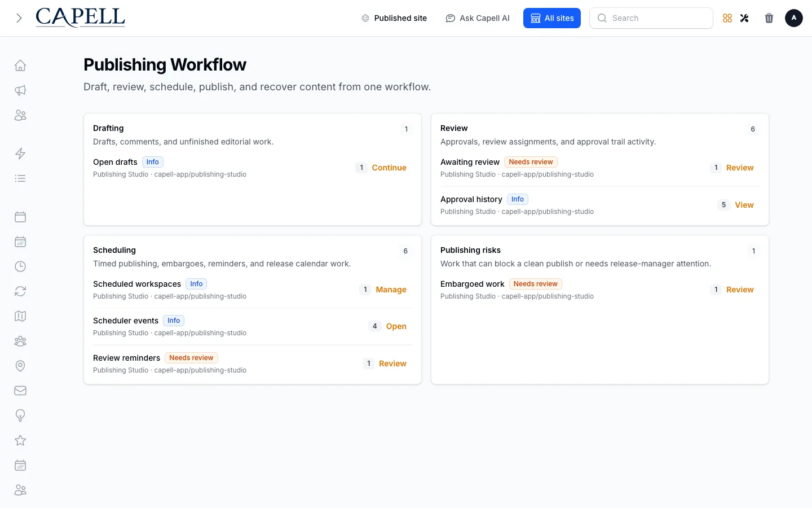The image size is (812, 508).
Task: Open the megaphone announcements icon
Action: [20, 90]
